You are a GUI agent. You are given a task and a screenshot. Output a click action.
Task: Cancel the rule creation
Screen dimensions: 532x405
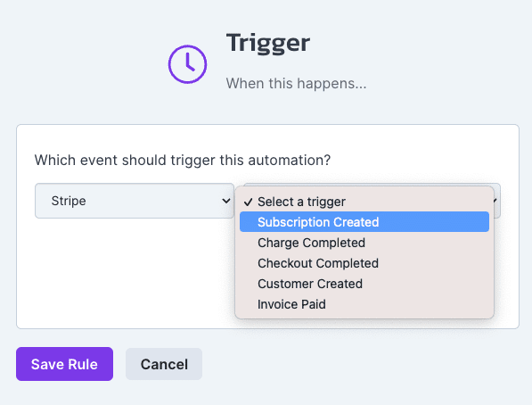click(164, 364)
